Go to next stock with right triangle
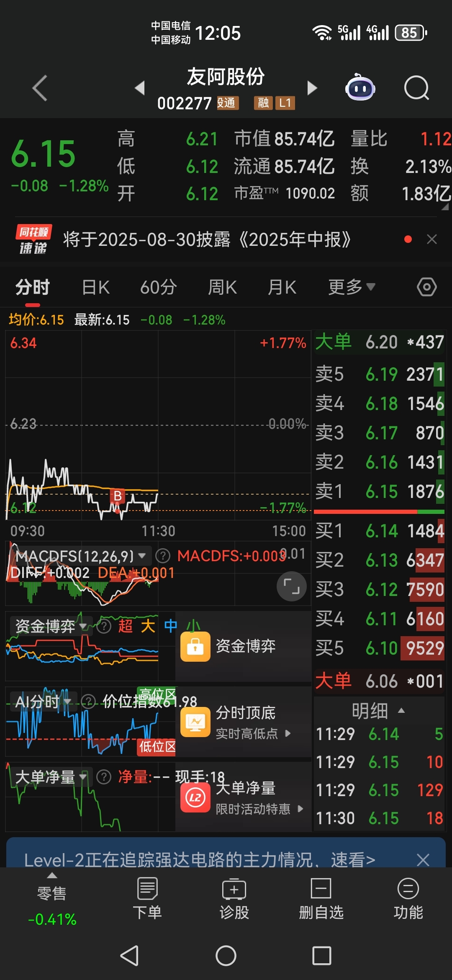The width and height of the screenshot is (452, 980). pyautogui.click(x=312, y=88)
